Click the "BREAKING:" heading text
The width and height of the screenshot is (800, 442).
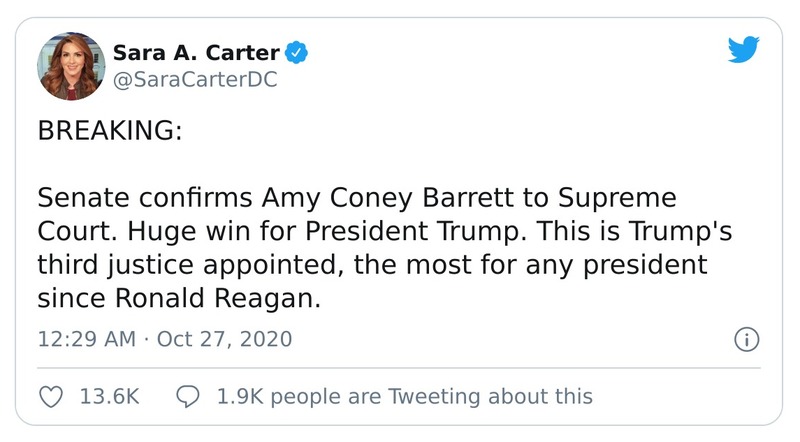110,133
